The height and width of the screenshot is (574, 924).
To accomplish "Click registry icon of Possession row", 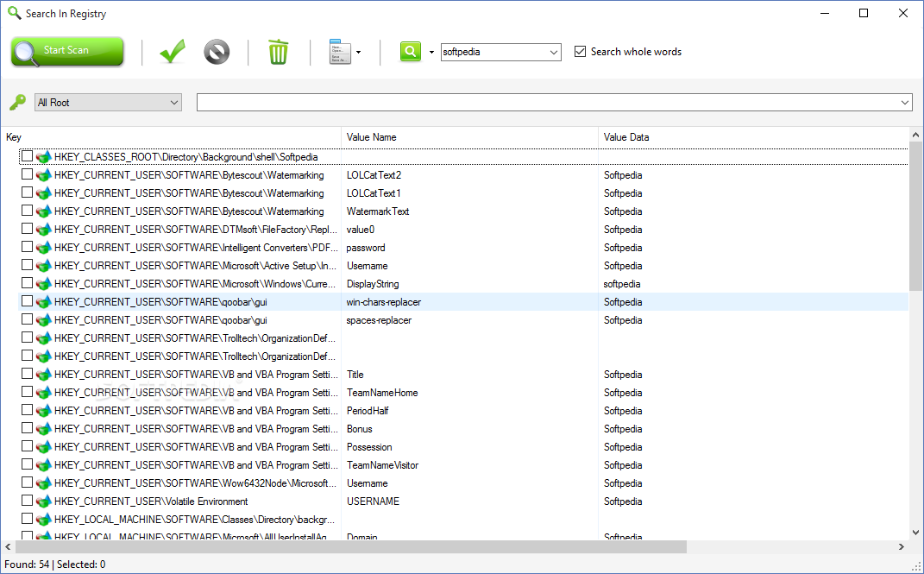I will [44, 447].
